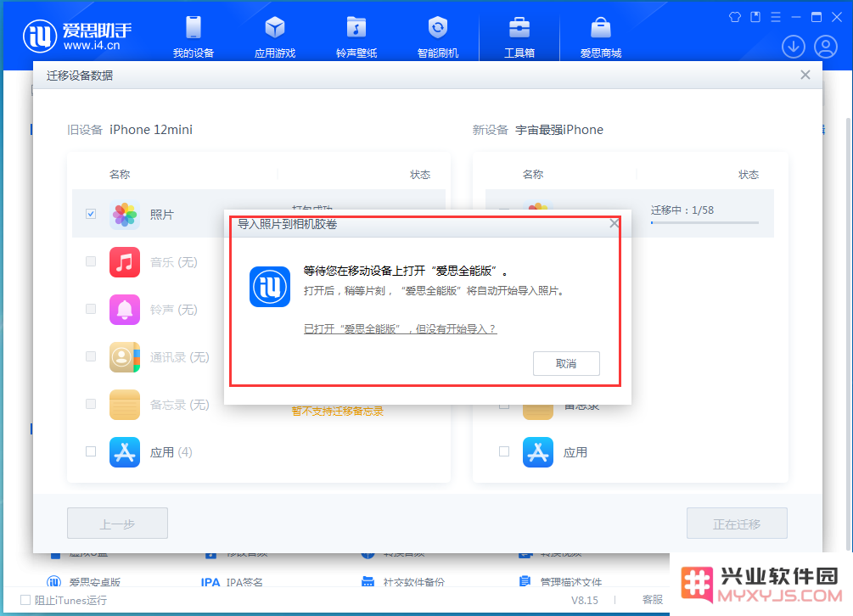Open the IPA签名 tool
This screenshot has width=853, height=616.
pos(232,581)
